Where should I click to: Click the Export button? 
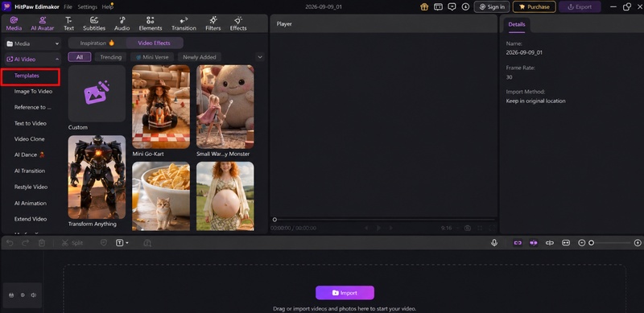pos(580,6)
